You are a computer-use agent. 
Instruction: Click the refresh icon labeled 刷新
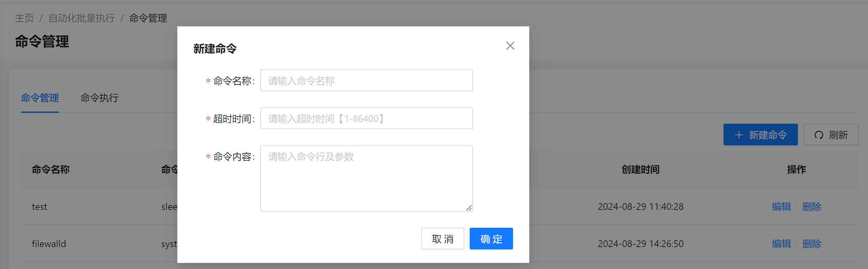(x=819, y=135)
